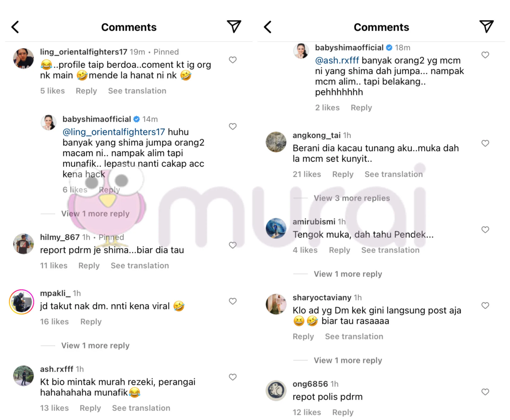
Task: Tap the share icon on right Comments header
Action: (486, 27)
